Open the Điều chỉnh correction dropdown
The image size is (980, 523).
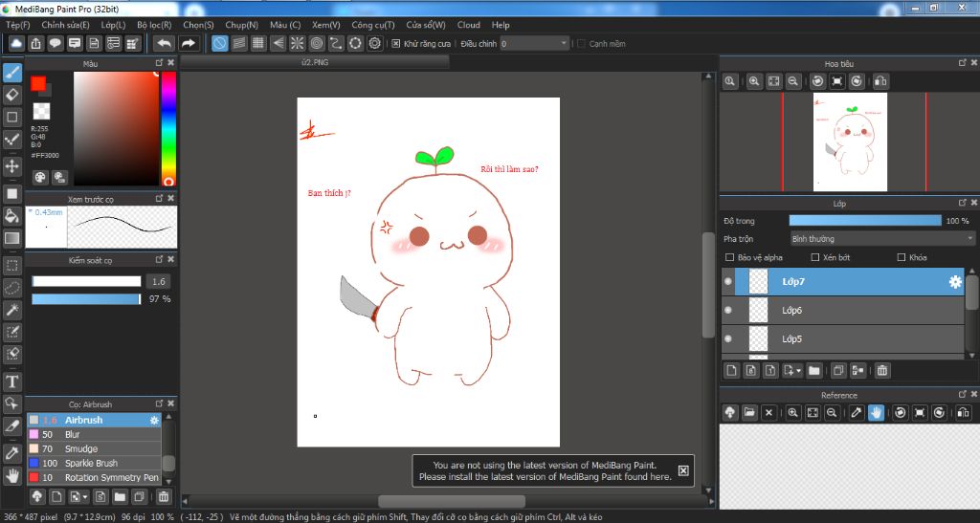click(x=534, y=44)
